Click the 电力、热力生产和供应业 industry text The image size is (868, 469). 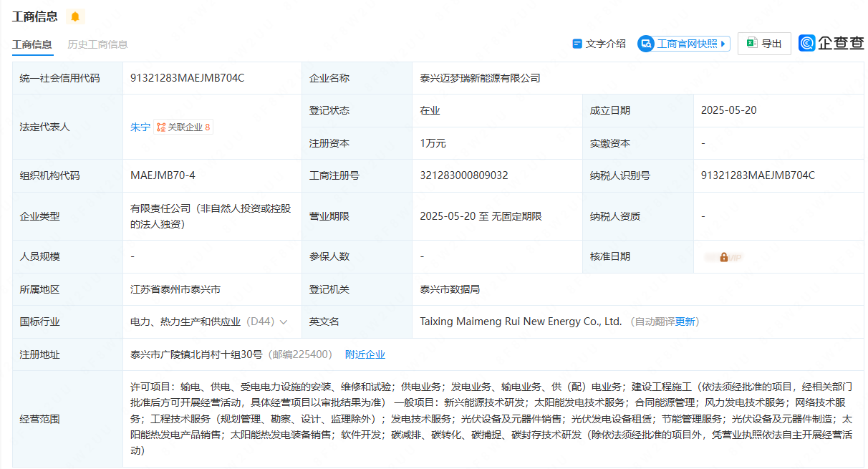click(x=185, y=322)
